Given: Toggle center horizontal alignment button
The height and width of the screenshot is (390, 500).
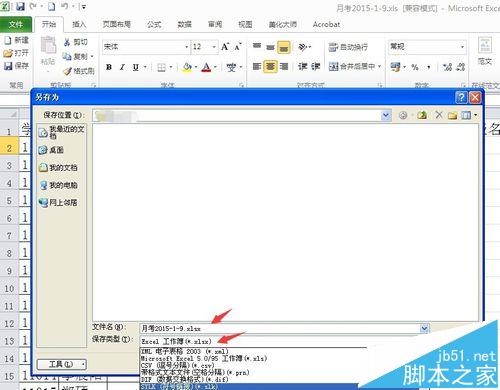Looking at the screenshot, I should [270, 67].
